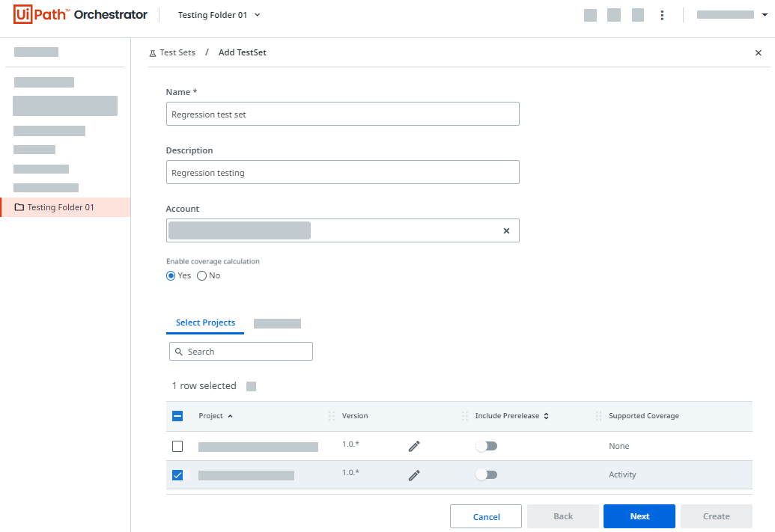Expand the Testing Folder 01 dropdown
The height and width of the screenshot is (532, 775).
pyautogui.click(x=258, y=15)
